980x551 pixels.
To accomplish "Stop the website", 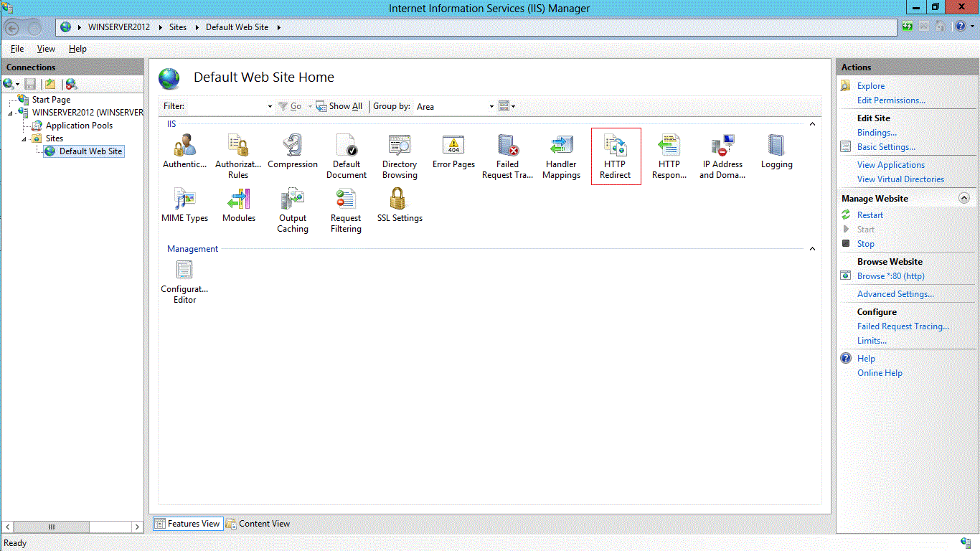I will (866, 244).
